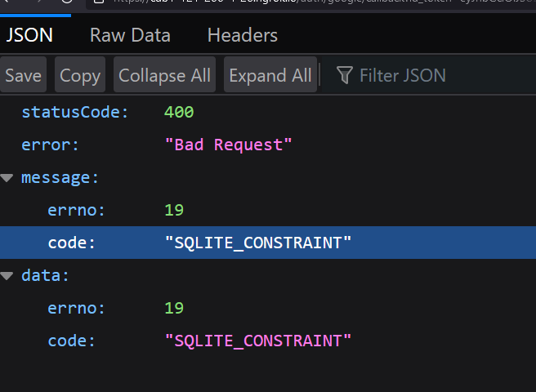Image resolution: width=536 pixels, height=392 pixels.
Task: Select errno key under message
Action: [76, 210]
